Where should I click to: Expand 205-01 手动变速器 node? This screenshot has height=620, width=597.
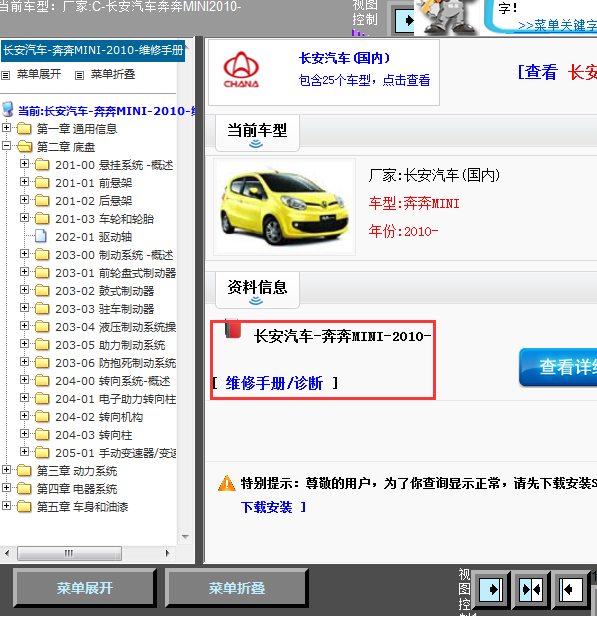(x=24, y=451)
